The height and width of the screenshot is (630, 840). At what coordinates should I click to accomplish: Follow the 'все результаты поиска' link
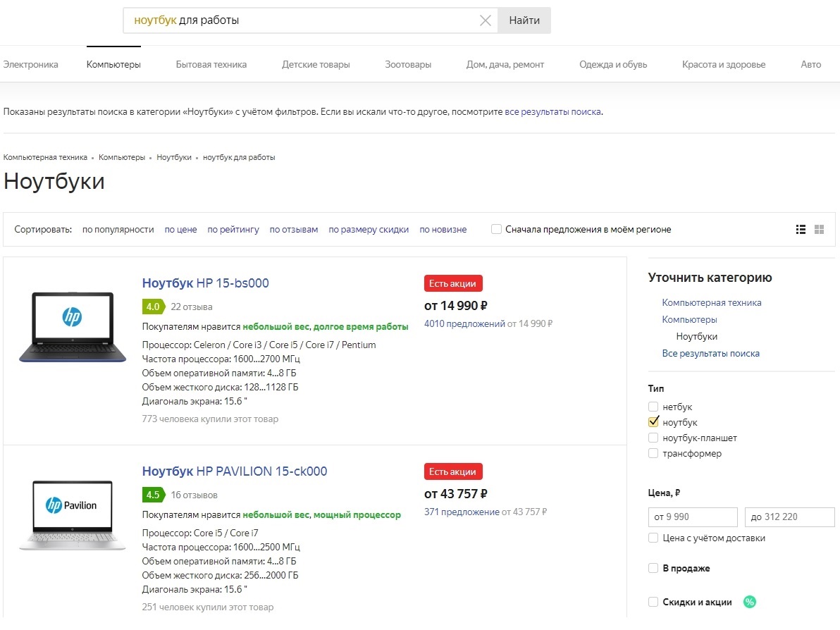553,112
